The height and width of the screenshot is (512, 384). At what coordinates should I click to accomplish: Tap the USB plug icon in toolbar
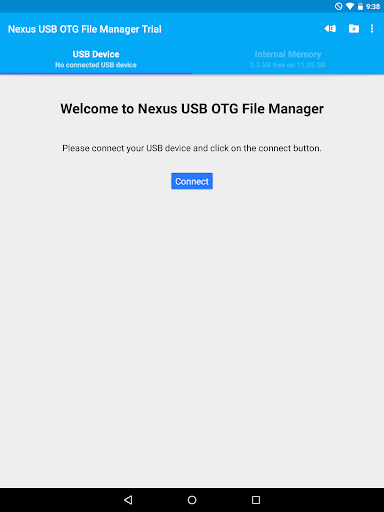click(x=330, y=29)
